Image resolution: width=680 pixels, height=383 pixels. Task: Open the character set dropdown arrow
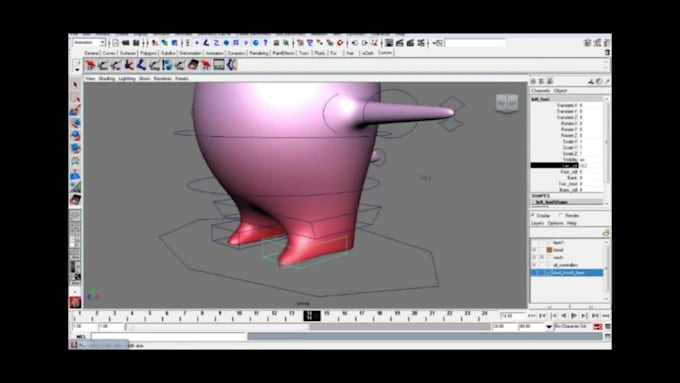549,327
